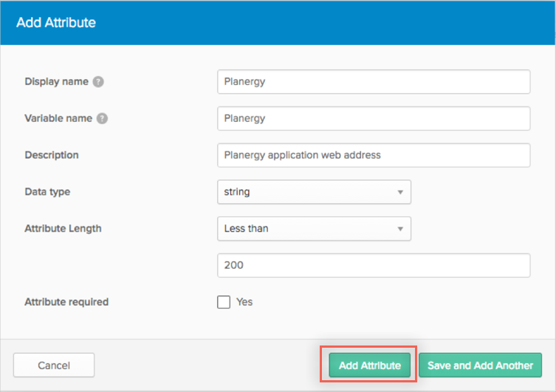The width and height of the screenshot is (556, 392).
Task: Click the Attribute required label
Action: click(x=66, y=302)
